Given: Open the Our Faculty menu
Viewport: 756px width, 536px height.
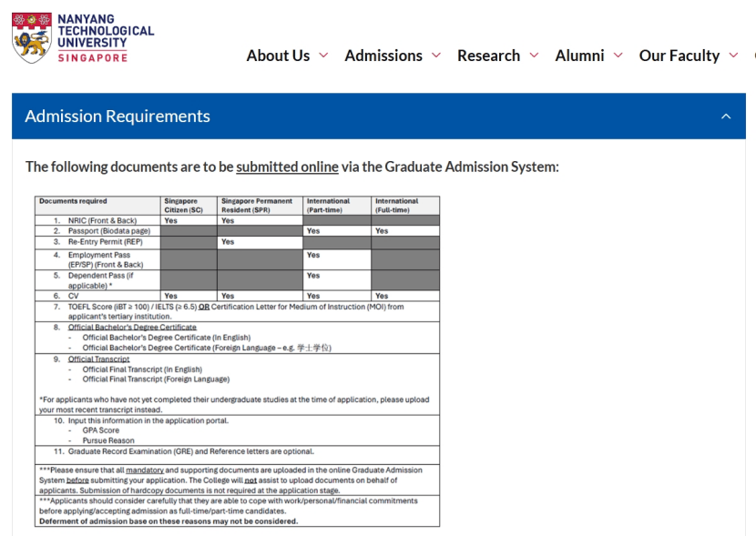Looking at the screenshot, I should pos(679,56).
